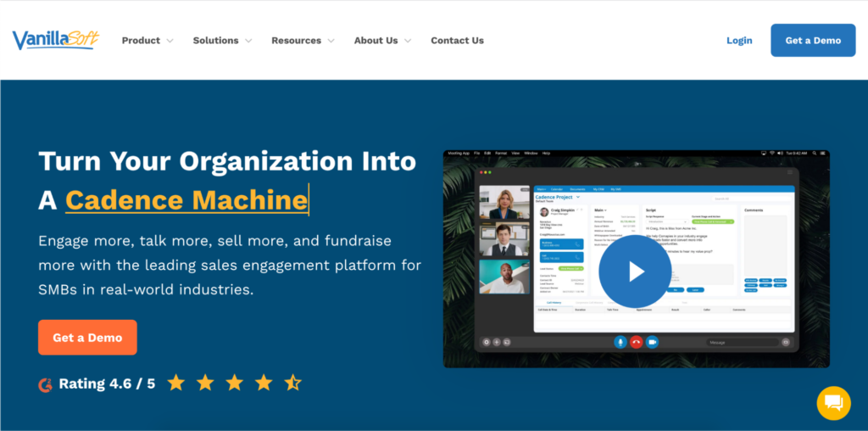The height and width of the screenshot is (431, 868).
Task: Click the blue Get a Demo header button
Action: (812, 40)
